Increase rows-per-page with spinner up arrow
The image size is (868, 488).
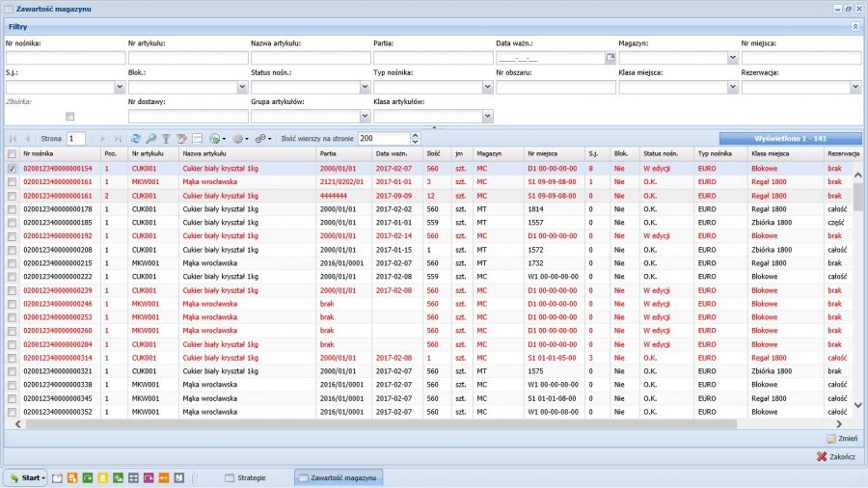[x=415, y=136]
